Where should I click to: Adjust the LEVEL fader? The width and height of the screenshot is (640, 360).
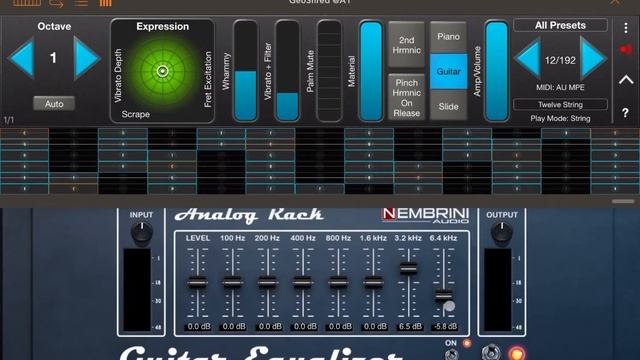[197, 282]
